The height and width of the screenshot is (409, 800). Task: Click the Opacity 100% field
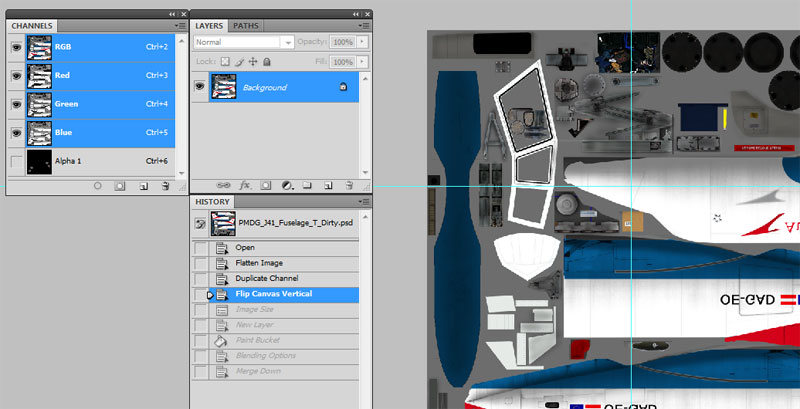point(342,42)
